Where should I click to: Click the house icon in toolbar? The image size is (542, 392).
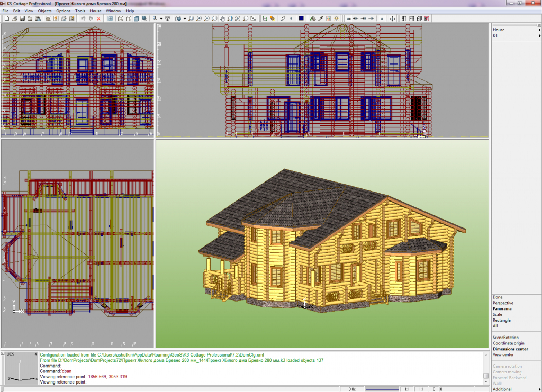tap(64, 19)
